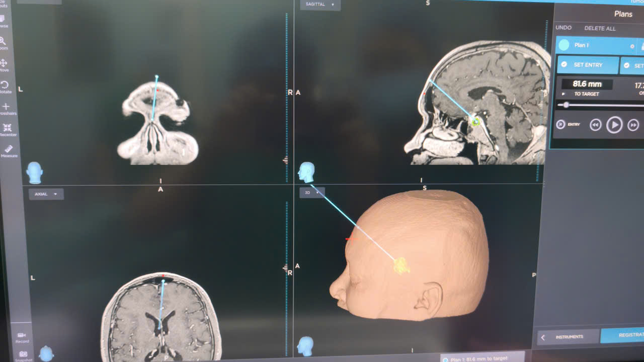Open the AXIAL view dropdown

[x=46, y=194]
